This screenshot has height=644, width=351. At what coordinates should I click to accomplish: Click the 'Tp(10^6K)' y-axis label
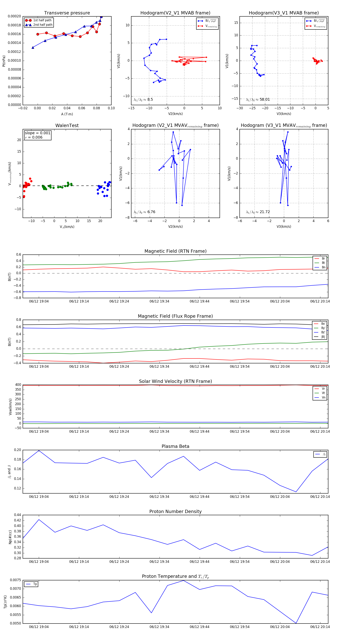pyautogui.click(x=5, y=602)
